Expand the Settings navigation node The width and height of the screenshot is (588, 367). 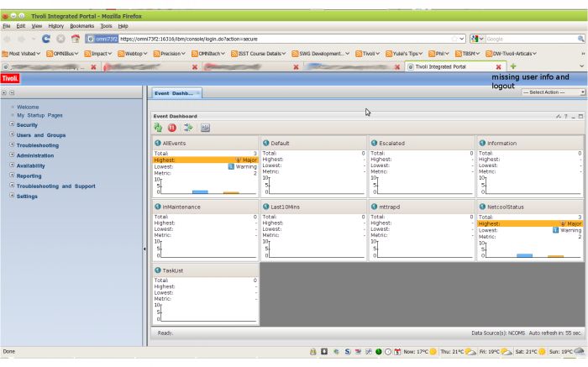point(12,196)
